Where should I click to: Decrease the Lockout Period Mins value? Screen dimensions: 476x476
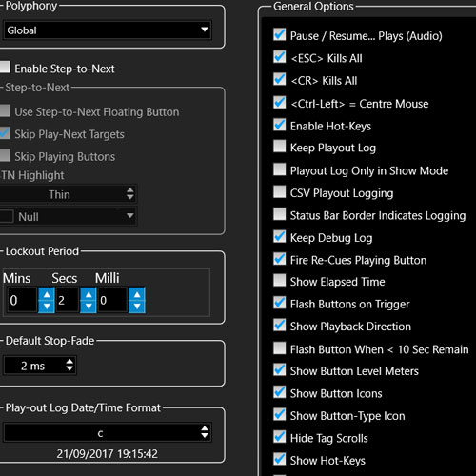point(47,307)
